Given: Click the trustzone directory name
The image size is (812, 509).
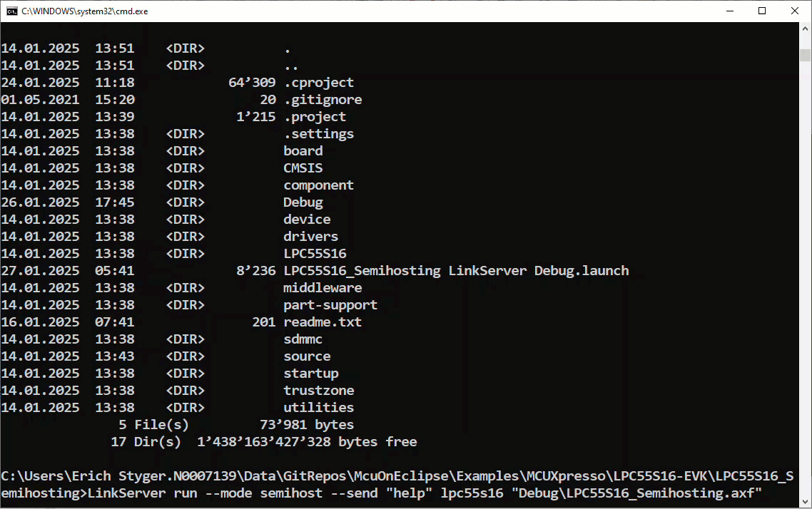Looking at the screenshot, I should (318, 391).
